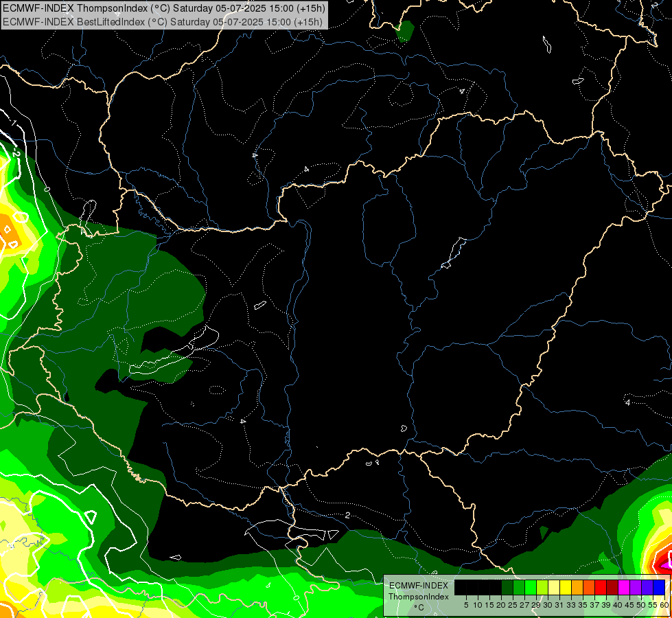Click the -2 contour label on map

coord(16,152)
